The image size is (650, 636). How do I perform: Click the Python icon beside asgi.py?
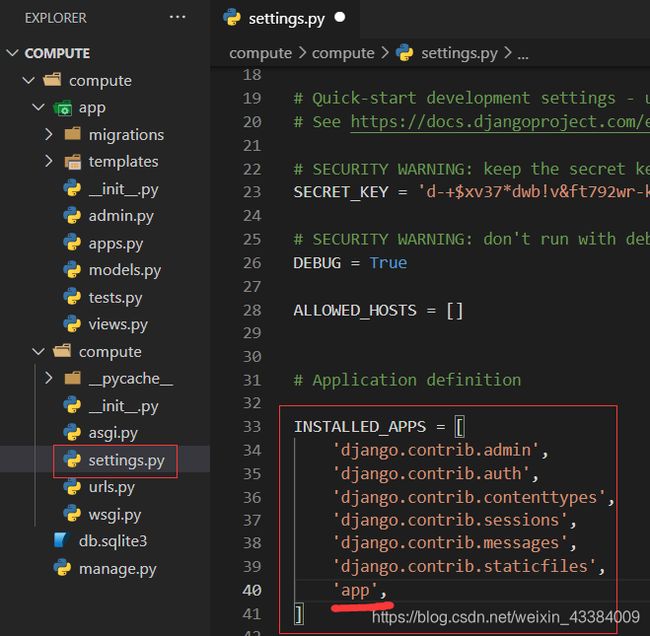(x=72, y=432)
